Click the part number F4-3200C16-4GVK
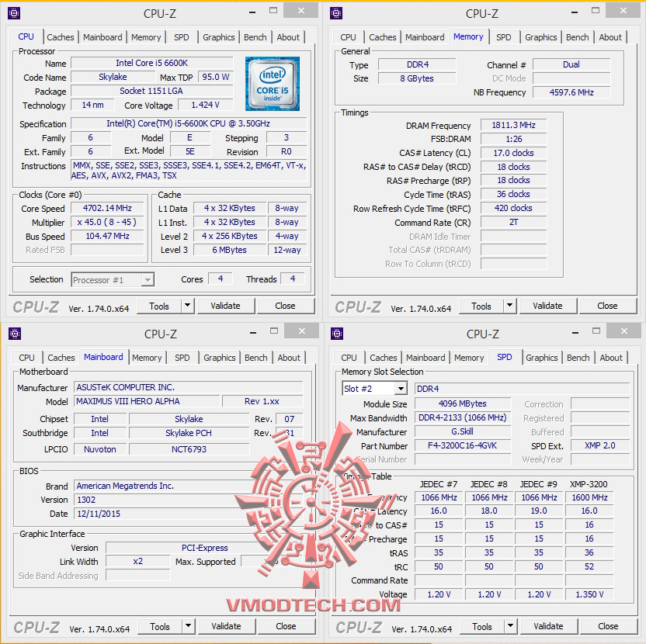 462,446
